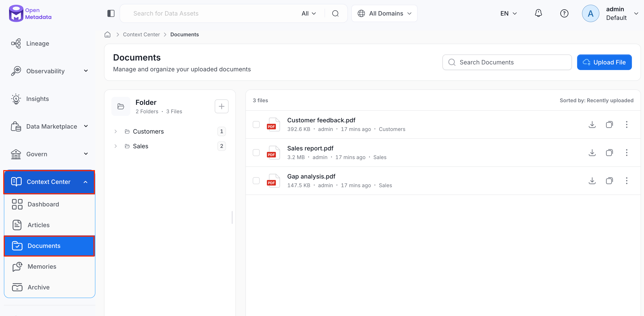Click the Documents breadcrumb text
Screen dimensions: 644x316
(185, 35)
